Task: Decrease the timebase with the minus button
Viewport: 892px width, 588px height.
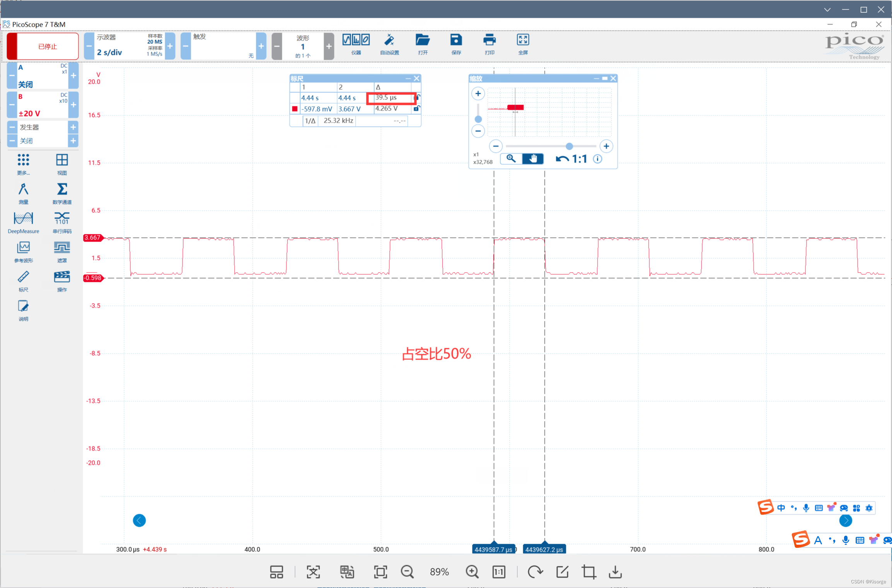Action: tap(89, 46)
